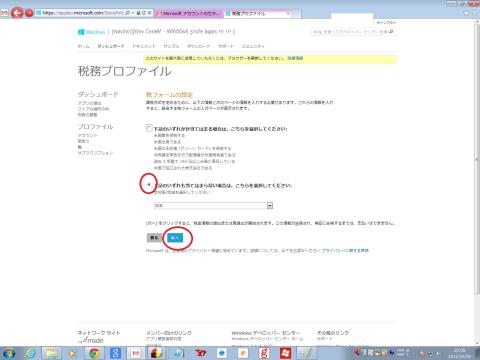Image resolution: width=480 pixels, height=360 pixels.
Task: Open the サブスクリプション sidebar link
Action: click(x=95, y=153)
